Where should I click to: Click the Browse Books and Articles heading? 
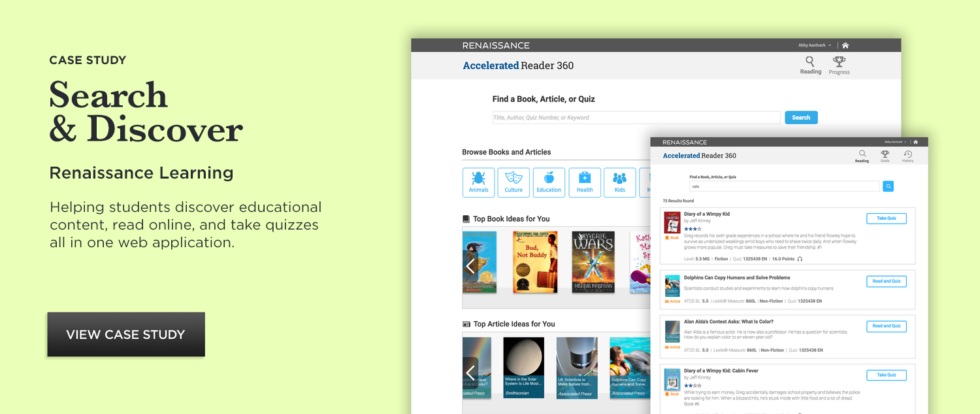[x=506, y=152]
